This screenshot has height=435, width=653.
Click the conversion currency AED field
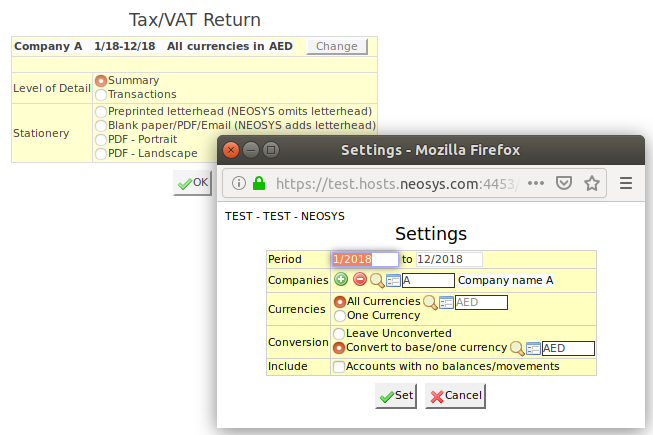(568, 348)
